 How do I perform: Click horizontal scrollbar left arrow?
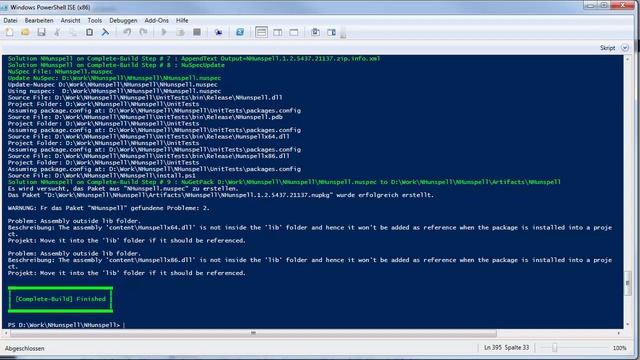click(6, 333)
